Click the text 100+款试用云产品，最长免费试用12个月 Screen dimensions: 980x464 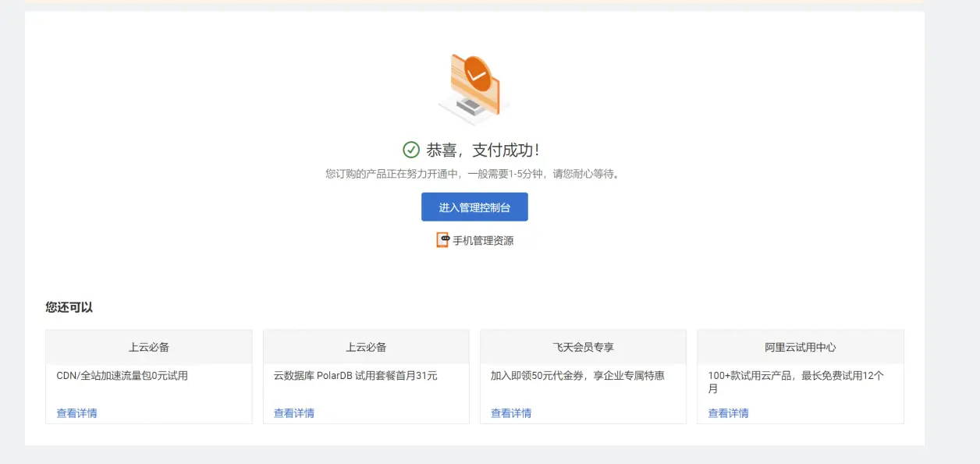tap(796, 382)
